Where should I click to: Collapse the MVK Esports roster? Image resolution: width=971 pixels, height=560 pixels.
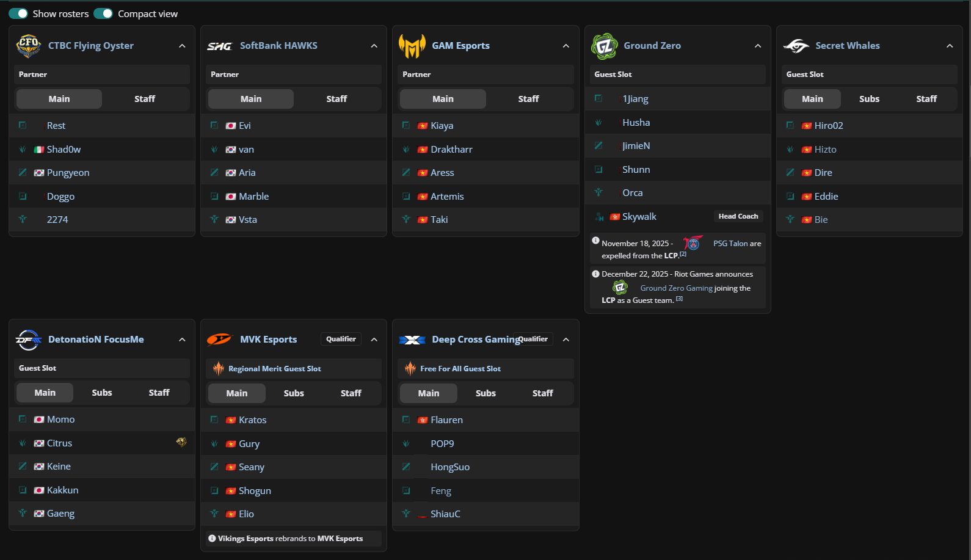point(374,340)
